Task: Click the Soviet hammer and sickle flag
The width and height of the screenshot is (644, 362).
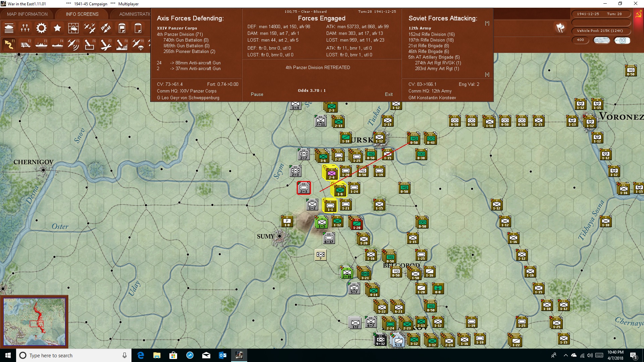Action: (x=638, y=15)
